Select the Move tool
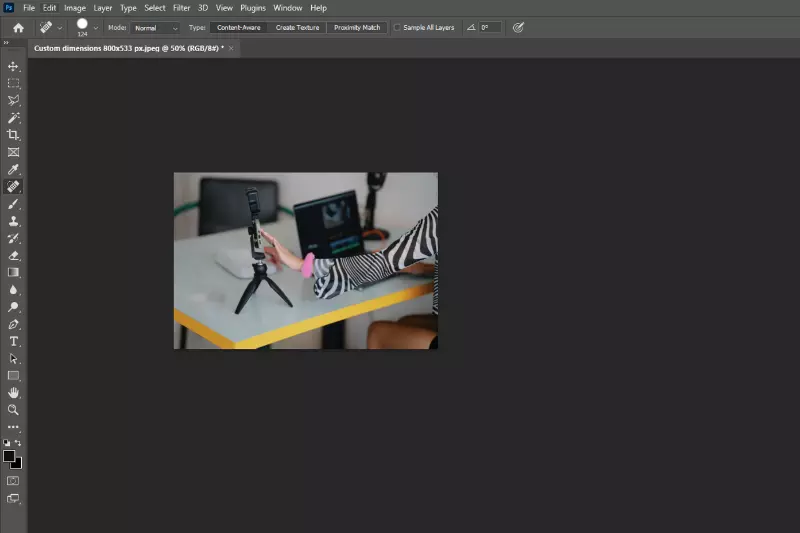800x533 pixels. 13,66
